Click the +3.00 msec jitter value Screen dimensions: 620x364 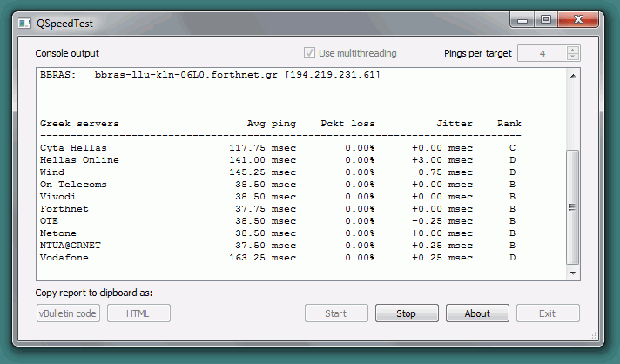442,160
